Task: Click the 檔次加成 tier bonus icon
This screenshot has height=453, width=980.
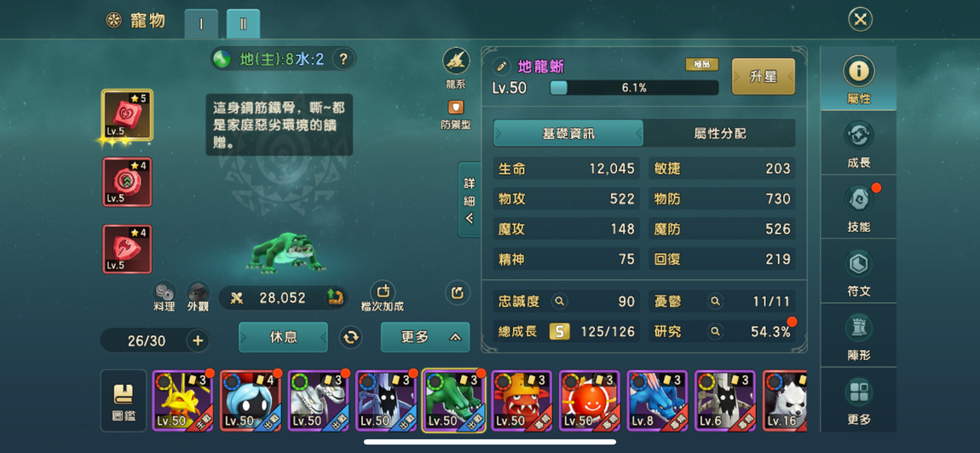Action: click(x=383, y=292)
